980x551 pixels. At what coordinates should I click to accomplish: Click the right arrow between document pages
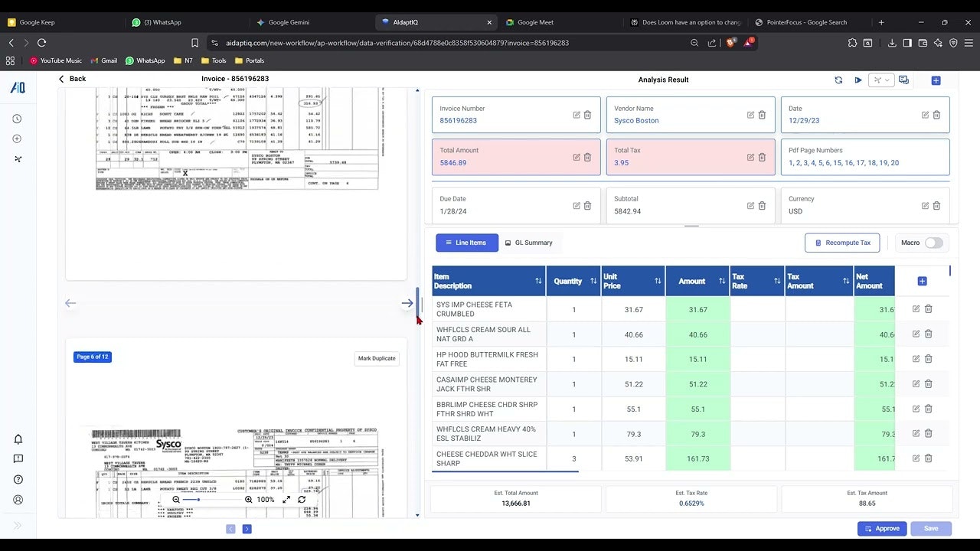pyautogui.click(x=407, y=303)
